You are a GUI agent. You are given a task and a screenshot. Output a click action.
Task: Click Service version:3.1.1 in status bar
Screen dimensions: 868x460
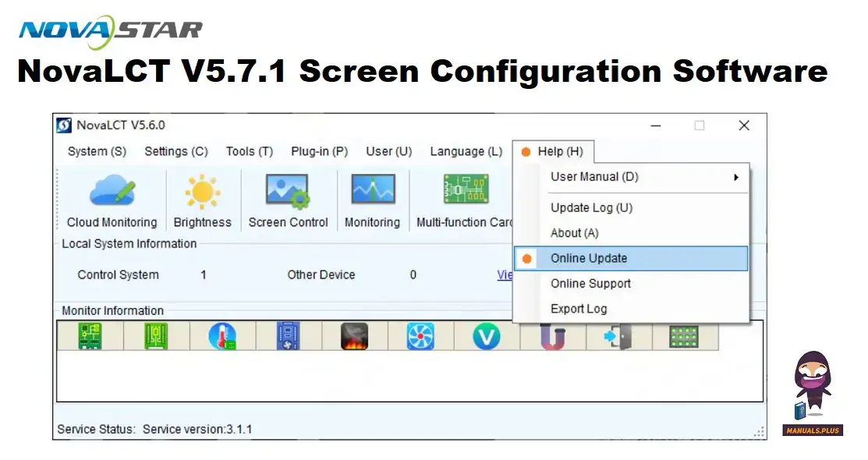click(x=197, y=429)
